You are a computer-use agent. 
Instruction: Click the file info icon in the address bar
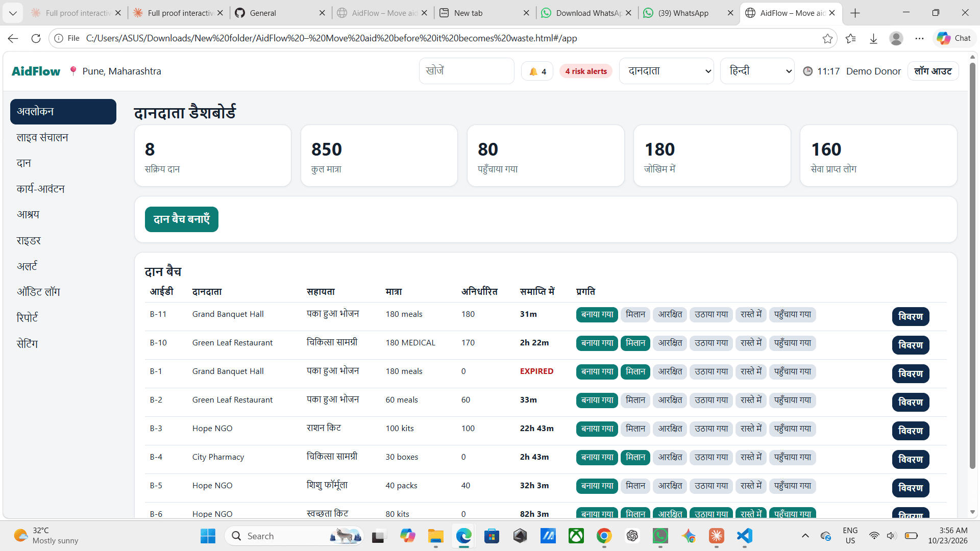[59, 38]
